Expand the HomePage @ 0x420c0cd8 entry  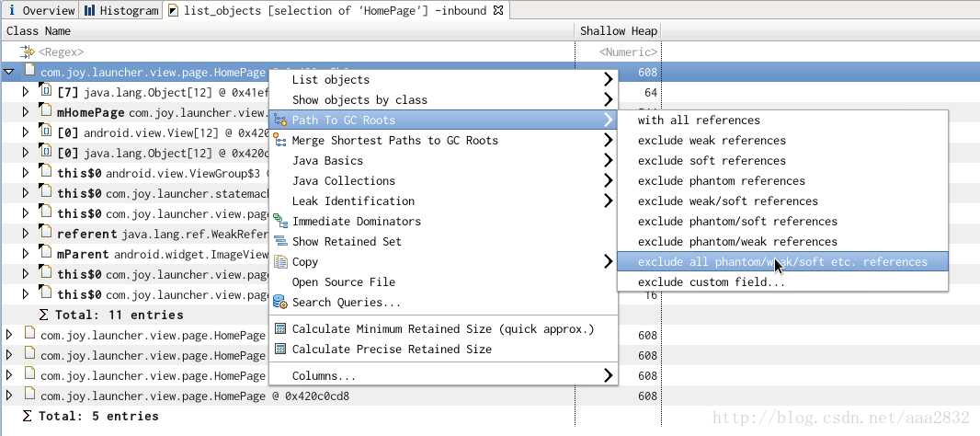[9, 396]
